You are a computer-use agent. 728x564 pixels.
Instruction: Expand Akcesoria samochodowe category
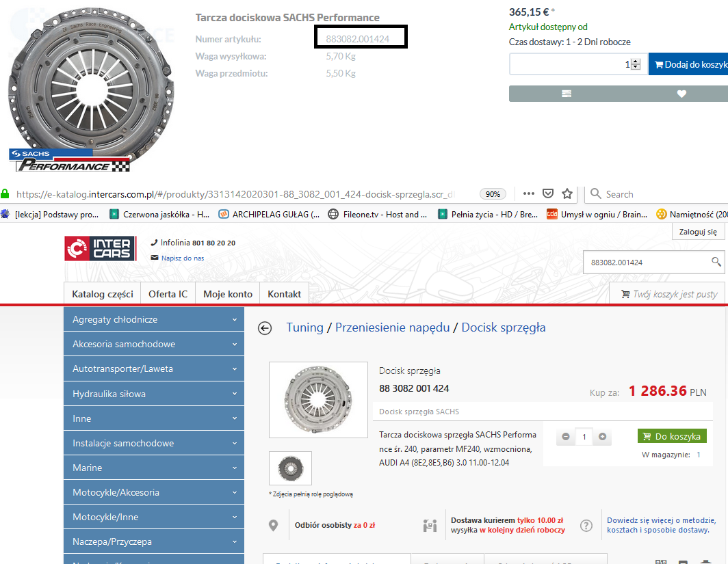pos(154,344)
